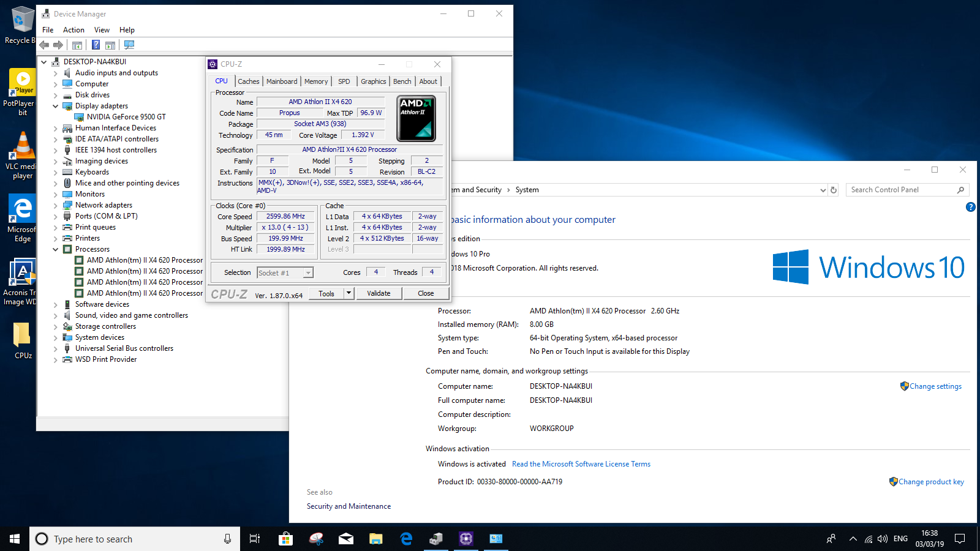Open the Snipping Tool from the taskbar

point(316,539)
